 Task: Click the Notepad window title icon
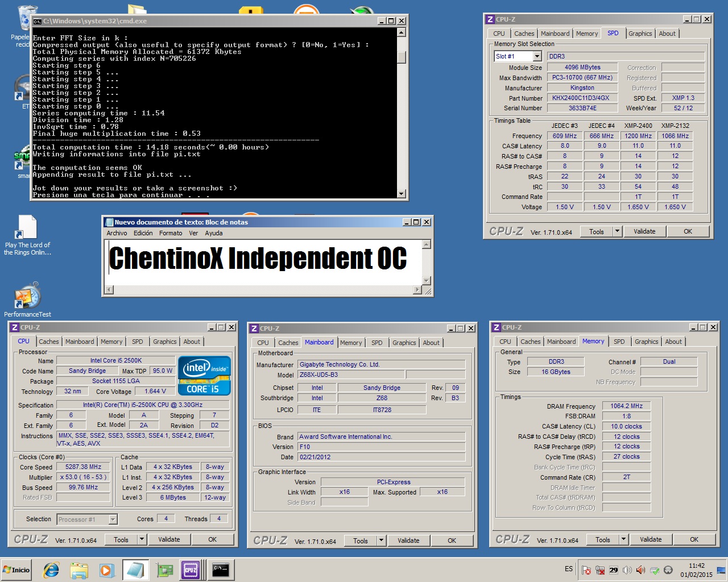[x=109, y=222]
